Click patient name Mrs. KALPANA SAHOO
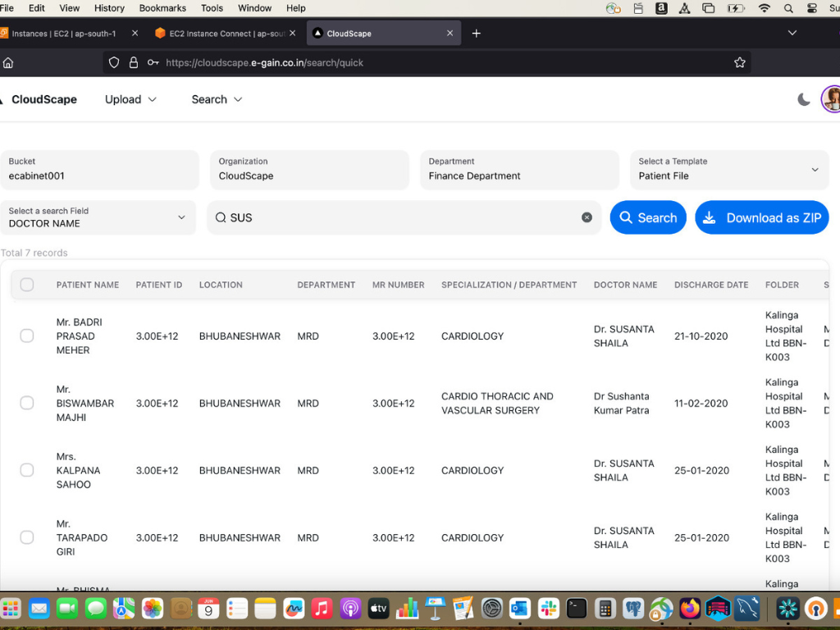840x630 pixels. (x=78, y=470)
